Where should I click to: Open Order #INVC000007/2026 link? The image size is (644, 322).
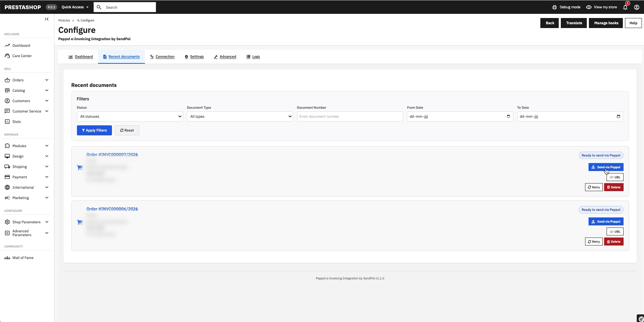112,154
